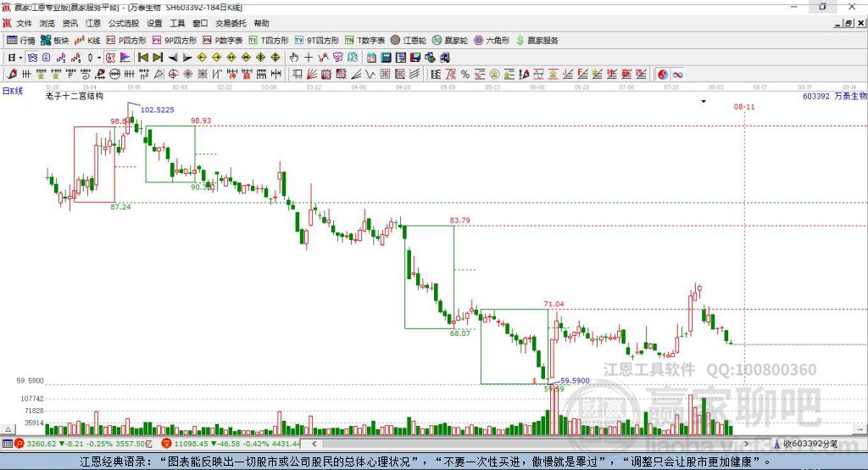Click the last yellow diamond arrow icon
Screen dimensions: 868x470
275,58
